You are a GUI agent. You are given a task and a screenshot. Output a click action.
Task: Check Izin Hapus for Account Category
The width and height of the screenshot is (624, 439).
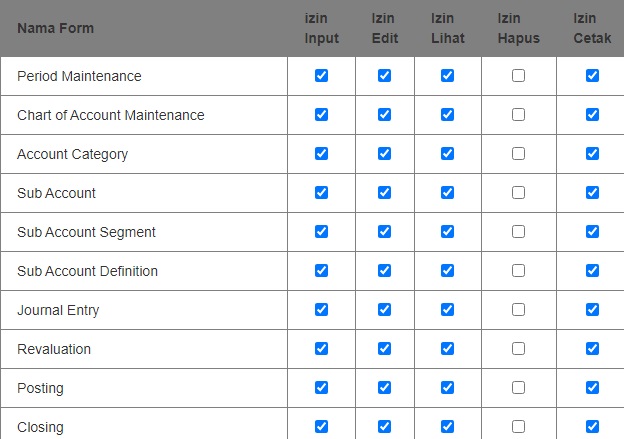[518, 154]
